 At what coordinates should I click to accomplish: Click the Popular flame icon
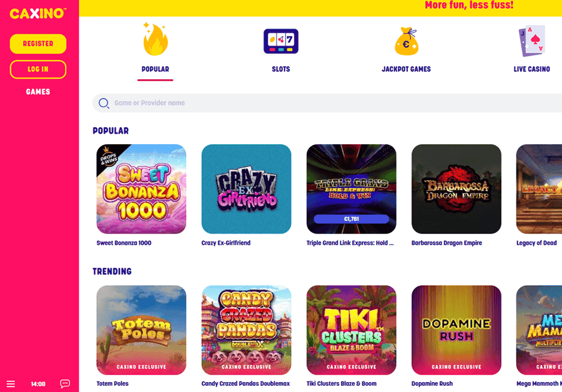(x=155, y=39)
